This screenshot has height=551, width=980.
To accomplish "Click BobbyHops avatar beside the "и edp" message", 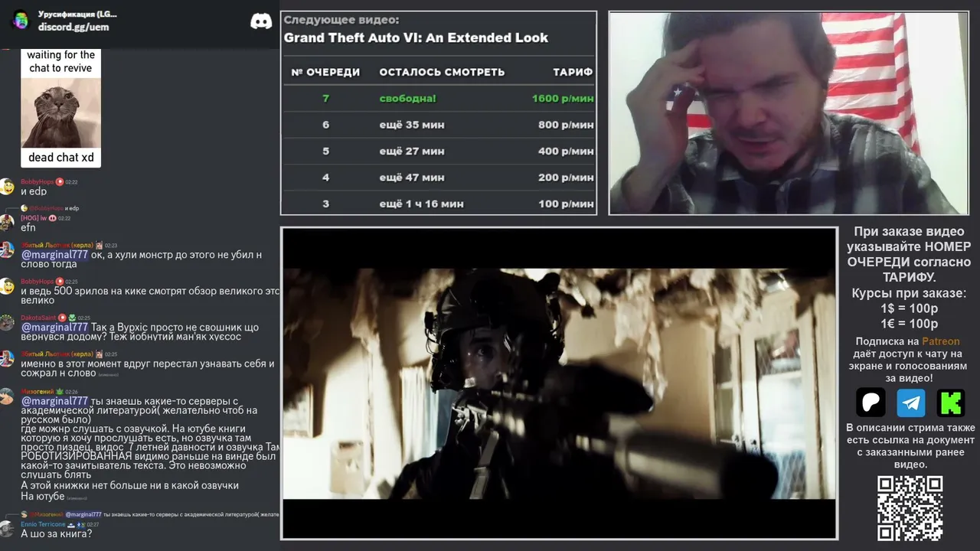I will 7,187.
